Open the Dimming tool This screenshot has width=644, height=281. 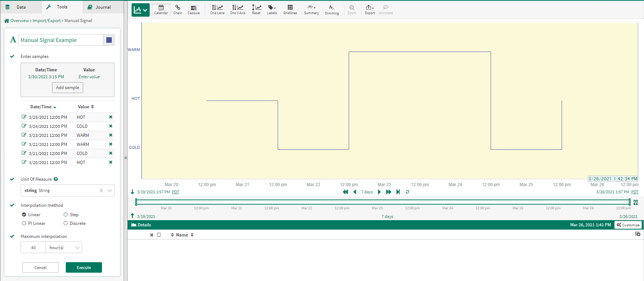(x=332, y=9)
